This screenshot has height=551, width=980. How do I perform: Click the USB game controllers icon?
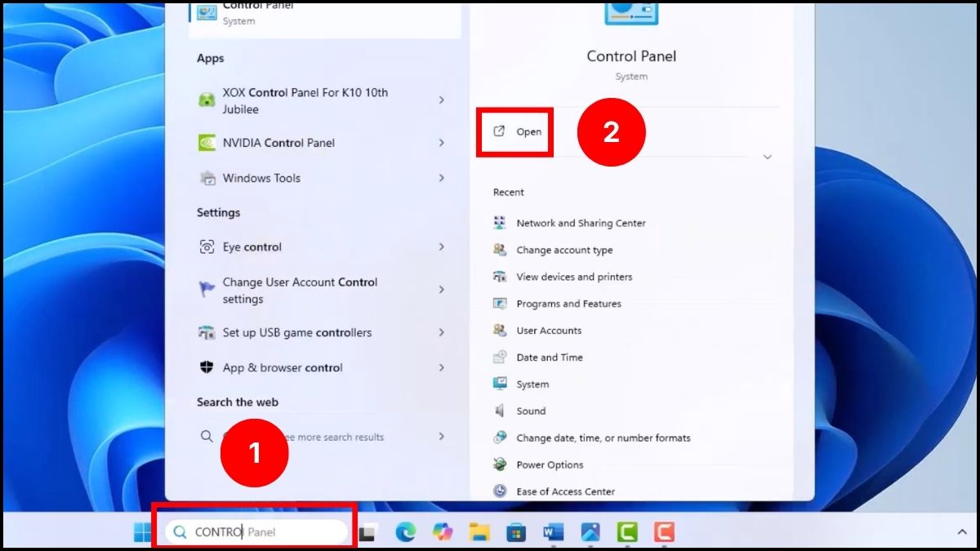tap(207, 333)
